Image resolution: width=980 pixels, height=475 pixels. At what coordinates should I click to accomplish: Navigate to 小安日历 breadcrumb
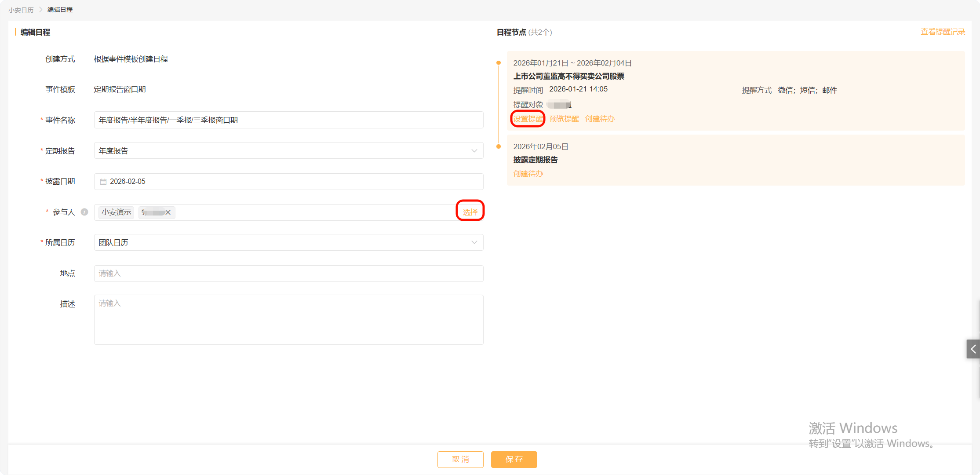[x=21, y=10]
